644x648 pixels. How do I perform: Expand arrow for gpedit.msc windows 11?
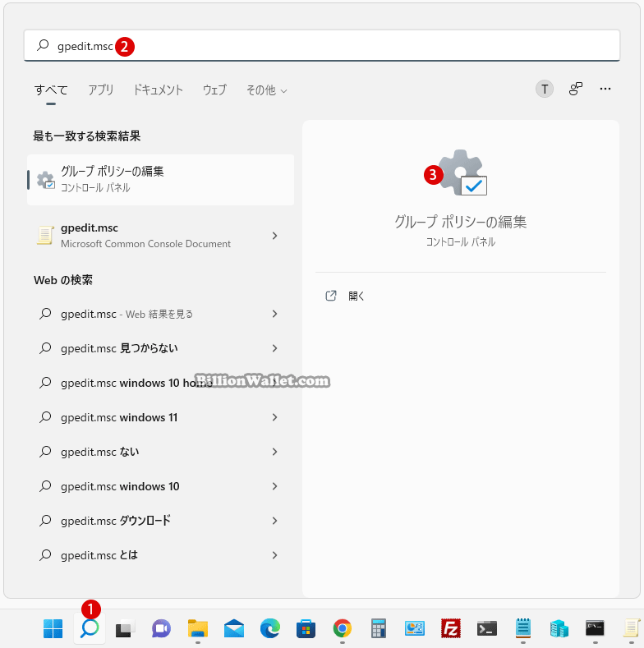275,417
